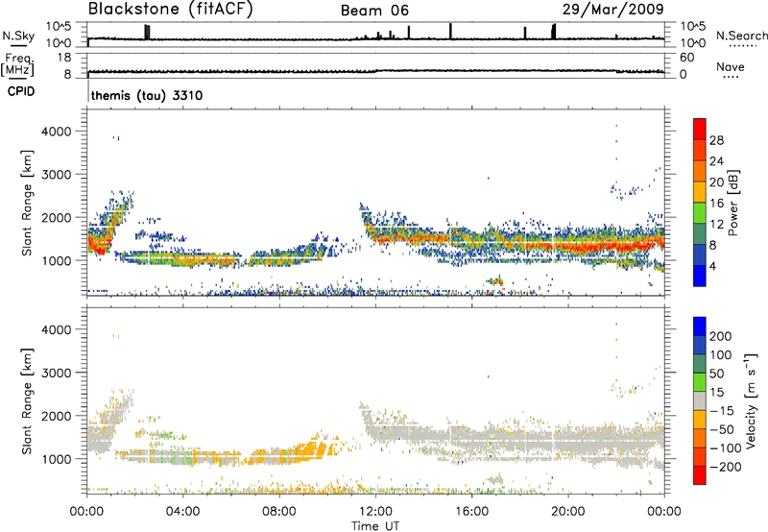
Task: Click the 'Nave' legend label
Action: tap(731, 67)
